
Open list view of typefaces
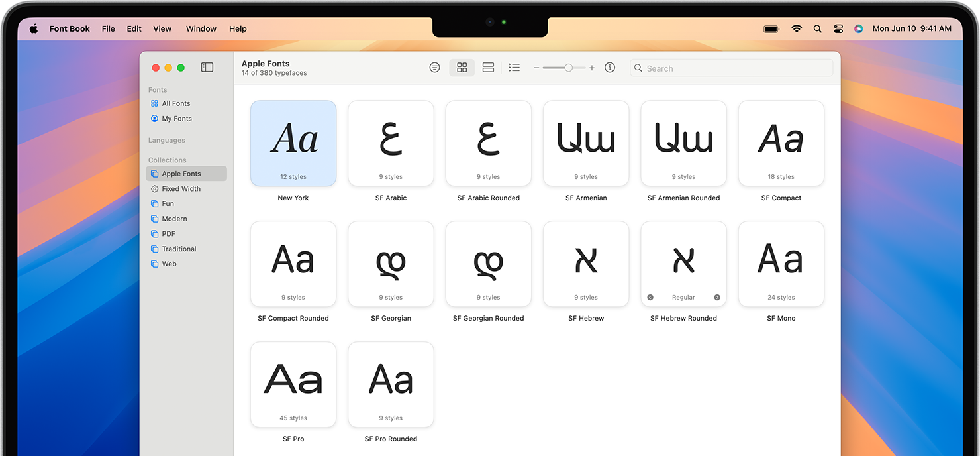tap(514, 67)
